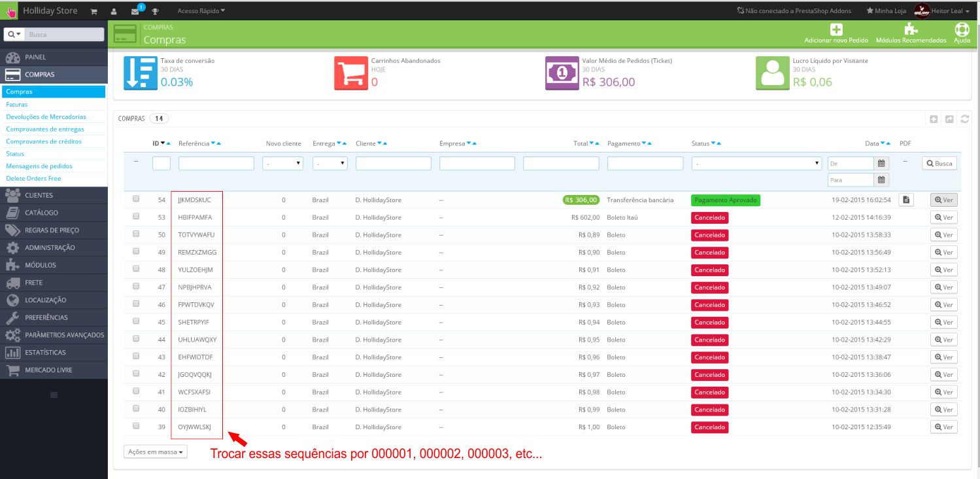This screenshot has width=980, height=479.
Task: Open ESTATÍSTICAS in sidebar
Action: (x=54, y=352)
